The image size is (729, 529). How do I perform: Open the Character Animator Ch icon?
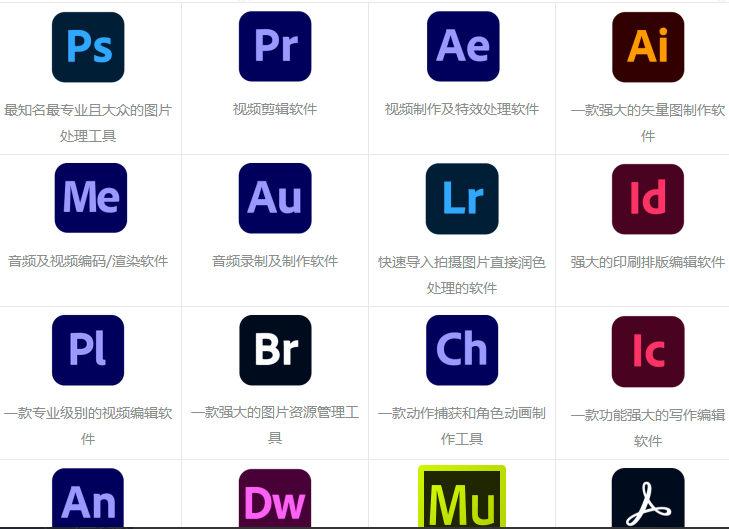462,350
